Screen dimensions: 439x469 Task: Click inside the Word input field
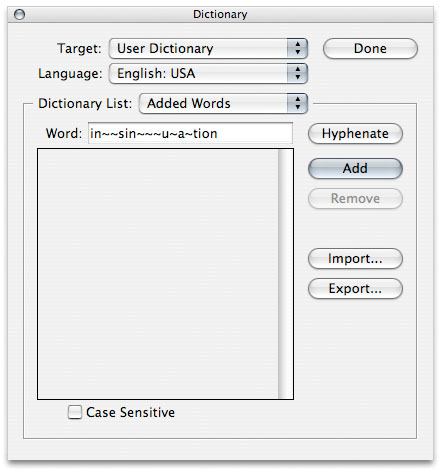coord(190,133)
